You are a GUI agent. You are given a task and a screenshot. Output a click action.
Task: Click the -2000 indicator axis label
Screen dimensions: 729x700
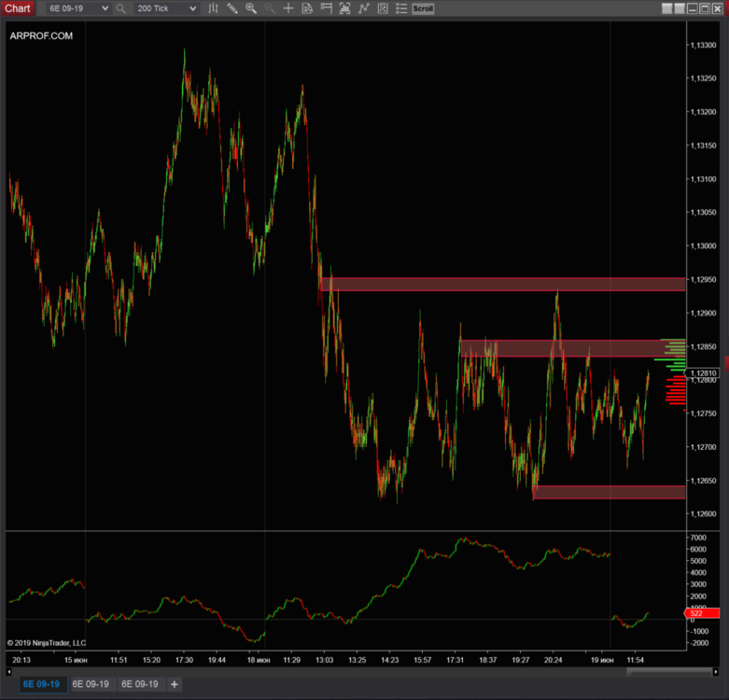(x=698, y=643)
